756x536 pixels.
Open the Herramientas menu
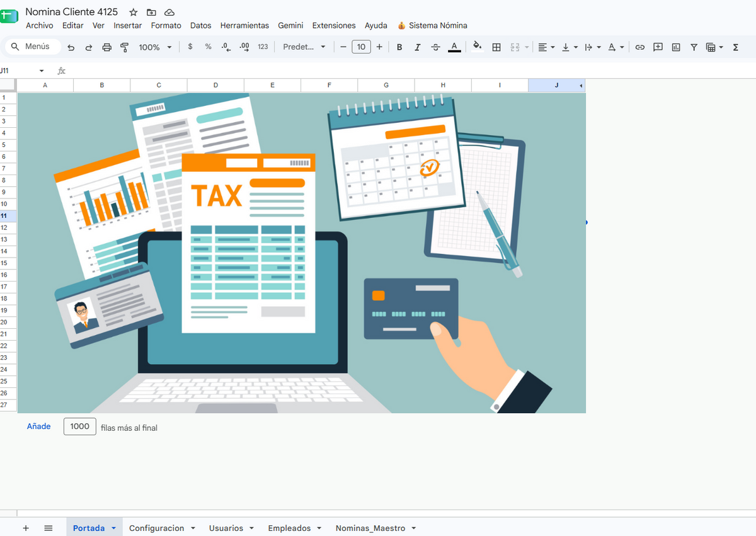(x=244, y=26)
